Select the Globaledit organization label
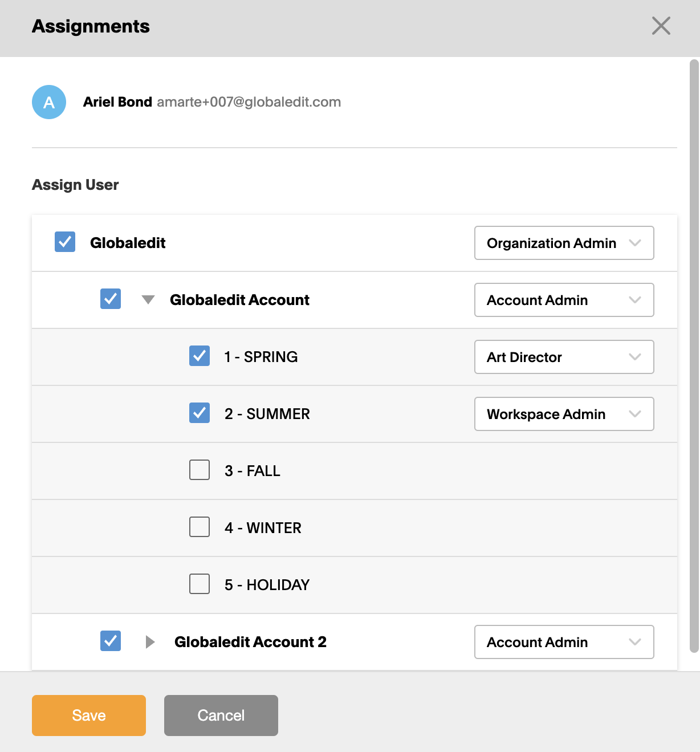The height and width of the screenshot is (752, 700). pyautogui.click(x=128, y=243)
